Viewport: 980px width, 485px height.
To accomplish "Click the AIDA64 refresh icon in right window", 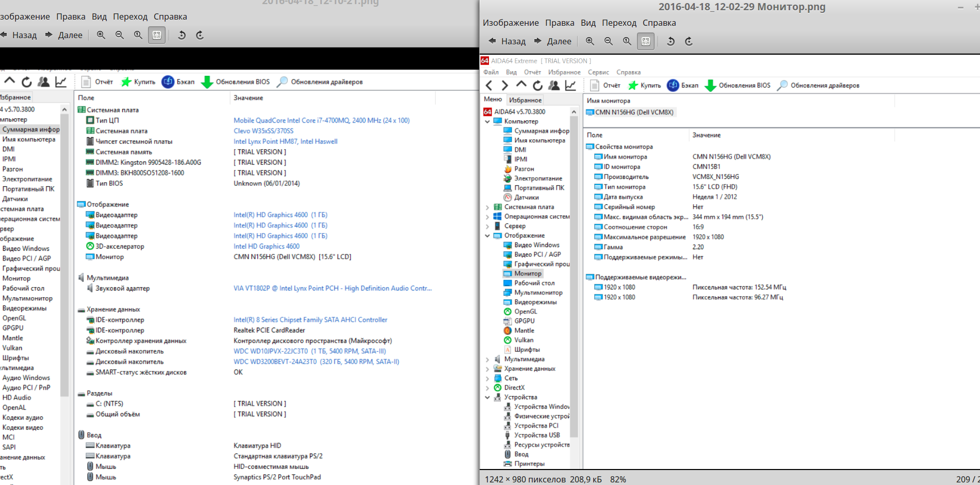I will point(537,86).
